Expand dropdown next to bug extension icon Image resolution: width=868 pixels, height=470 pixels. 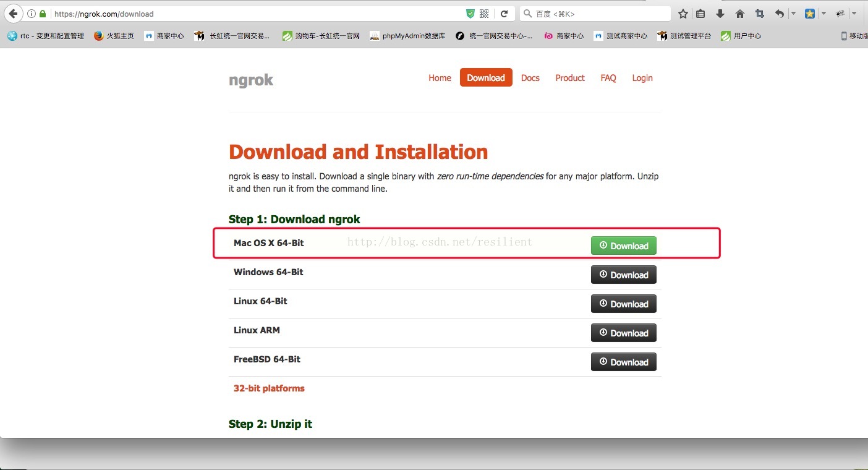tap(854, 14)
